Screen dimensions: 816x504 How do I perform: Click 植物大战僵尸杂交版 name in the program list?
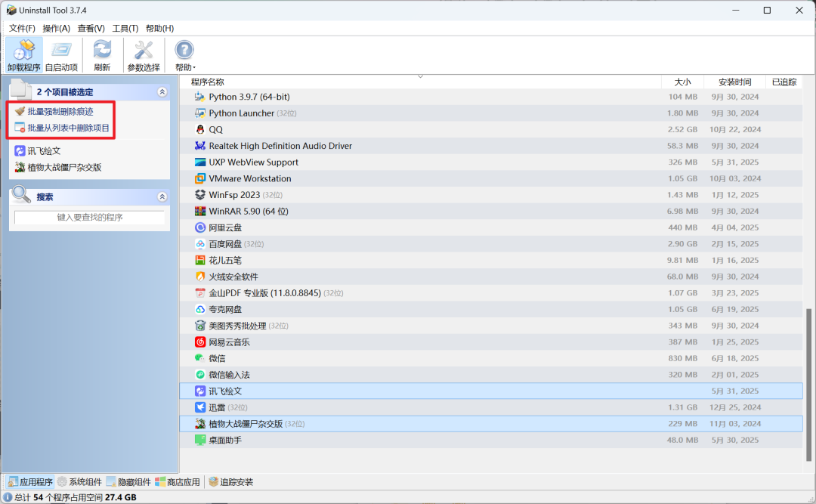point(246,424)
